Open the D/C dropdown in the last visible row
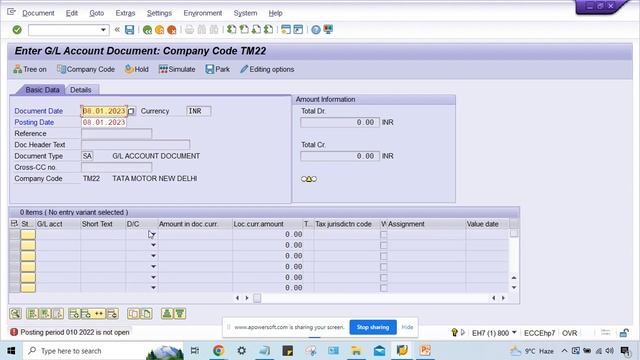This screenshot has width=640, height=360. [x=153, y=288]
